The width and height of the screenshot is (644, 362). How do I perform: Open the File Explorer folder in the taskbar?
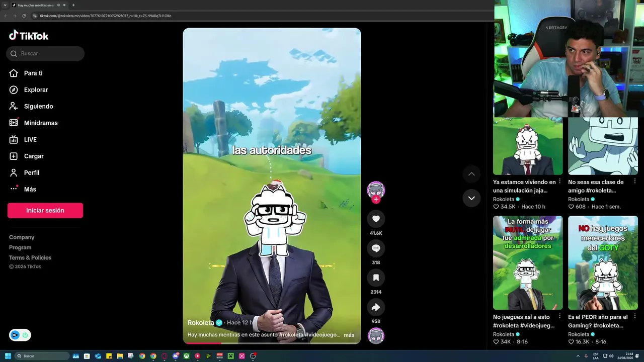pyautogui.click(x=120, y=356)
